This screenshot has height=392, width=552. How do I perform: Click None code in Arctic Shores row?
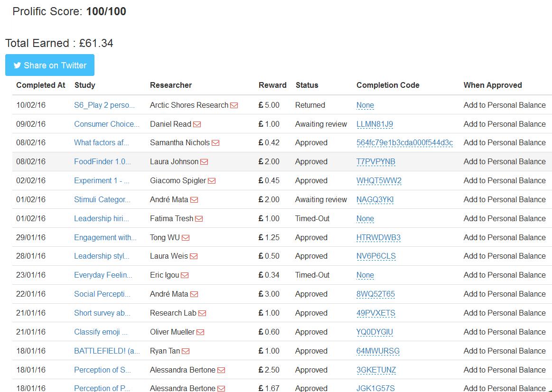tap(365, 105)
